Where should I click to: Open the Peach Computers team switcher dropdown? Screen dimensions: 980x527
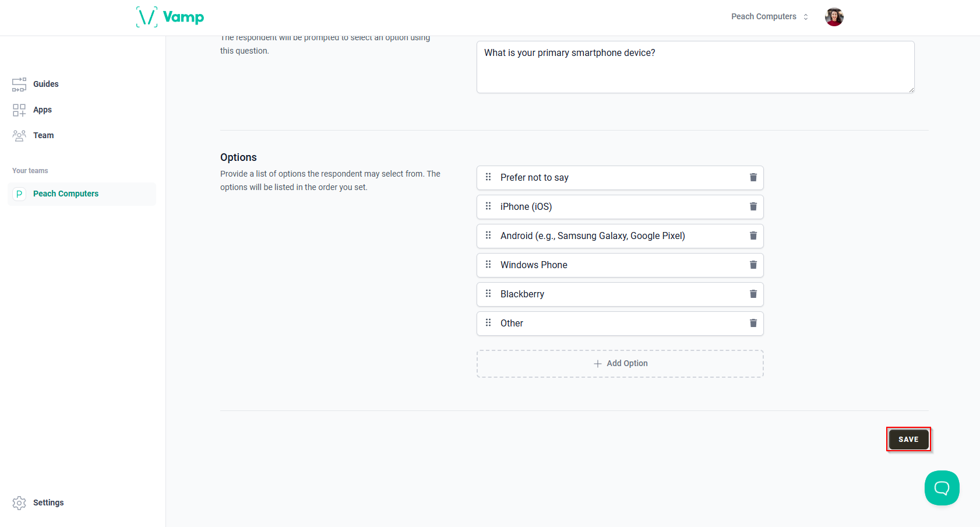(x=769, y=16)
